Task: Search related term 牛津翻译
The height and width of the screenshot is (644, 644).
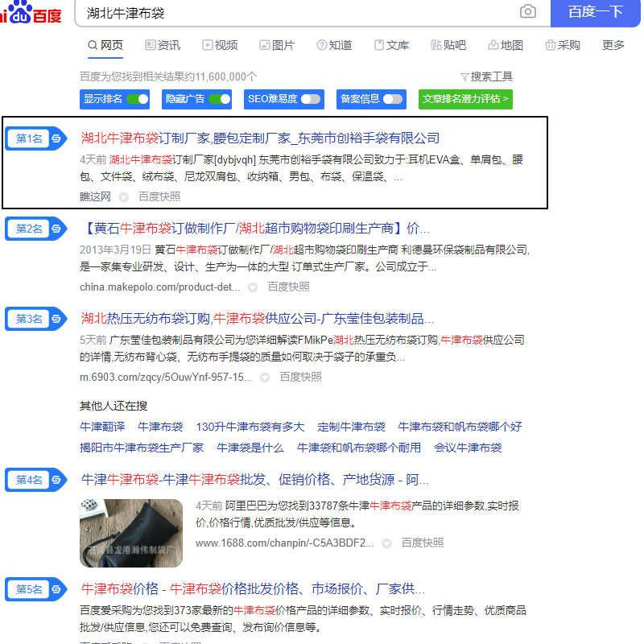Action: 102,427
